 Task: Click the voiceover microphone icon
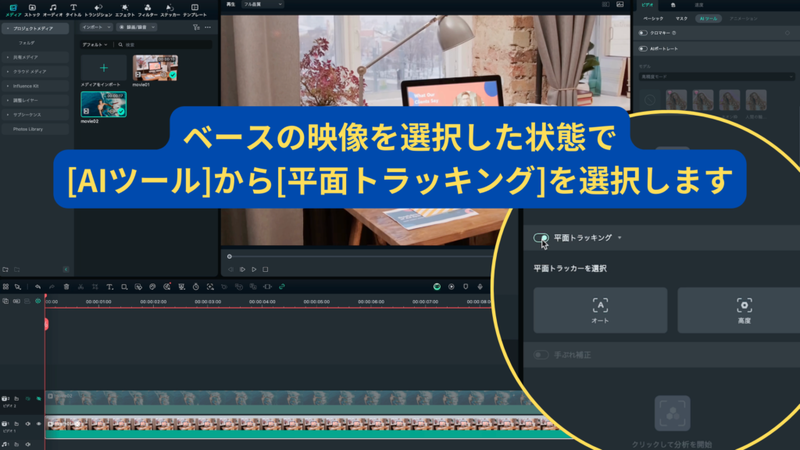coord(480,287)
